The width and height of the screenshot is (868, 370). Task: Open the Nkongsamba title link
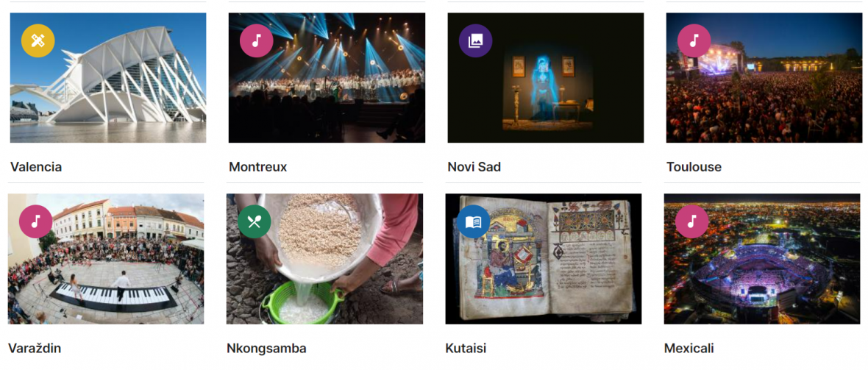[266, 349]
